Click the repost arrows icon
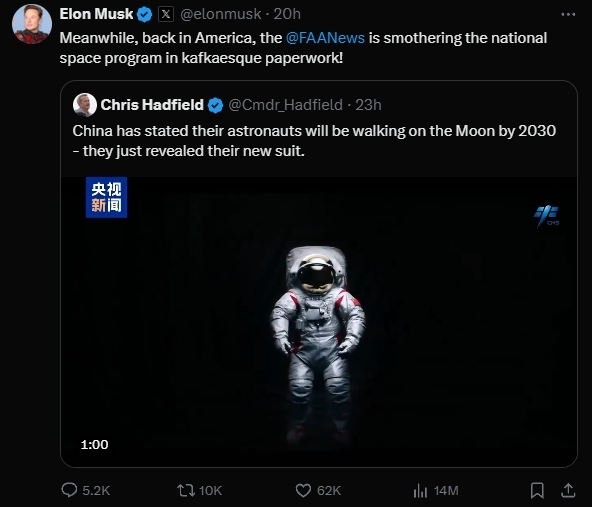Image resolution: width=592 pixels, height=507 pixels. [186, 490]
